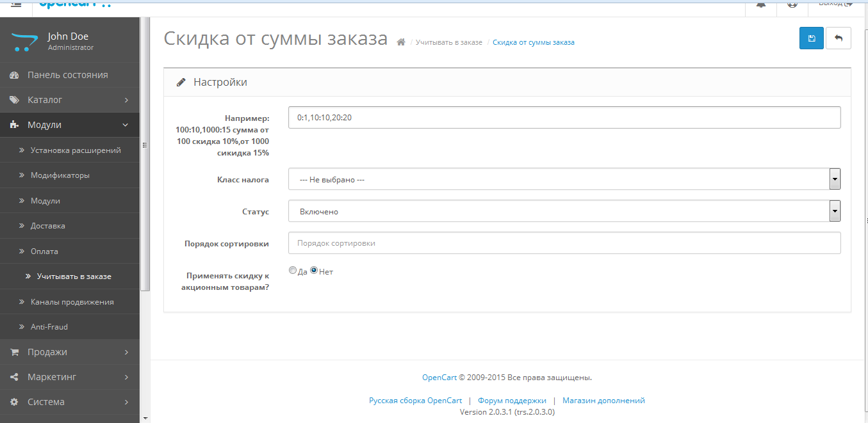Open Оплата in the sidebar
The image size is (868, 423).
click(x=44, y=251)
